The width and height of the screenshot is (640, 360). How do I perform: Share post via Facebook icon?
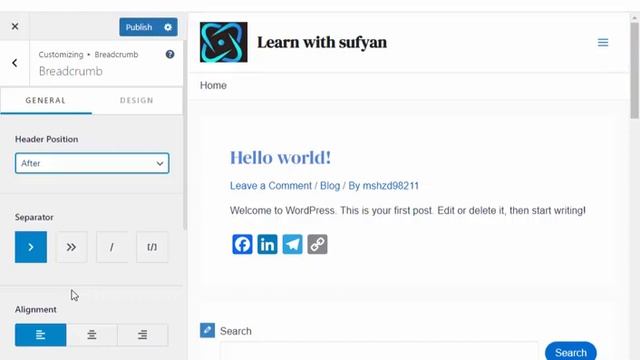pos(242,244)
